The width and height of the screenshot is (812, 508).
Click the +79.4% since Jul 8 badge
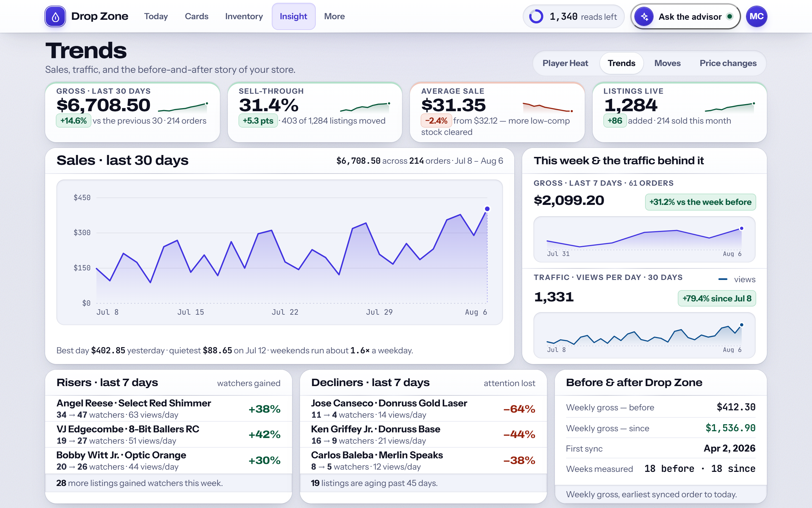point(717,298)
